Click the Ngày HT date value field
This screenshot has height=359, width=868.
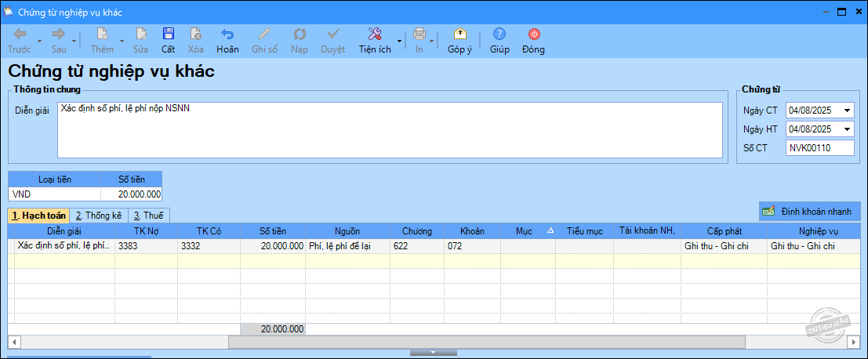coord(813,129)
